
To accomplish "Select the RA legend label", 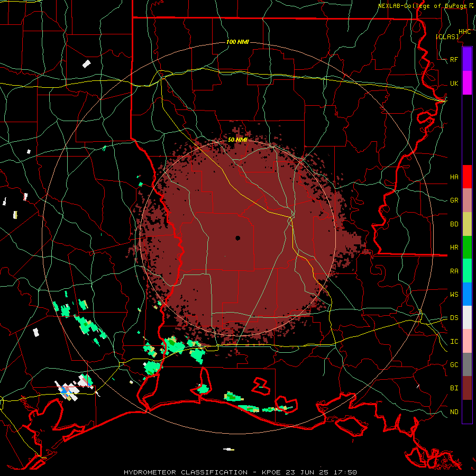I will (x=454, y=271).
